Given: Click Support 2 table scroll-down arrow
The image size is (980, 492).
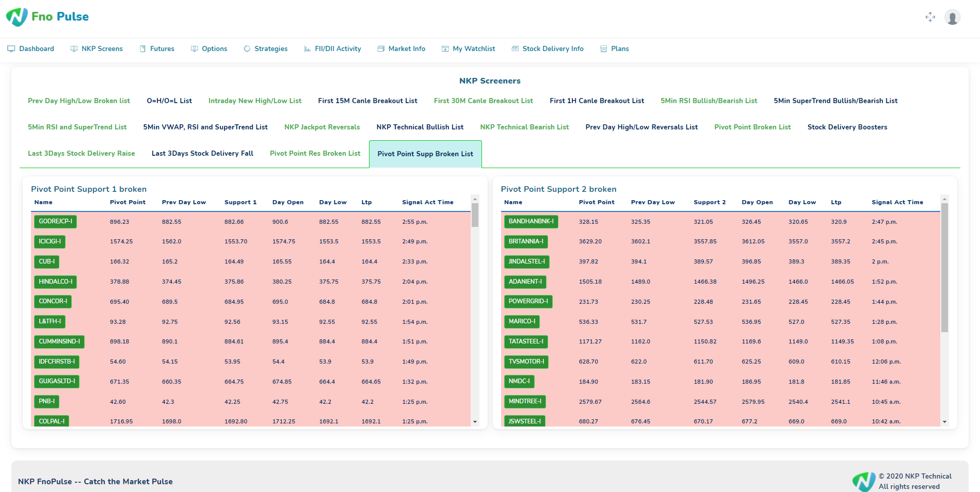Looking at the screenshot, I should coord(944,422).
